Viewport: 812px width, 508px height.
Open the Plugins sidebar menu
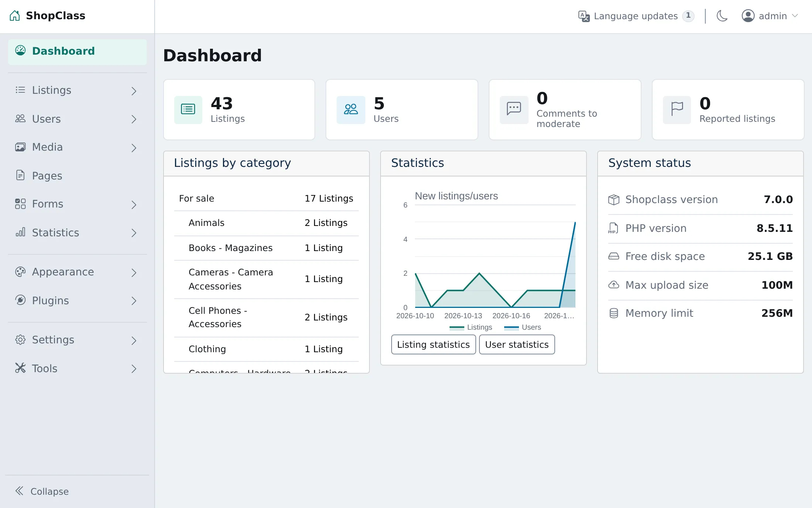(78, 301)
